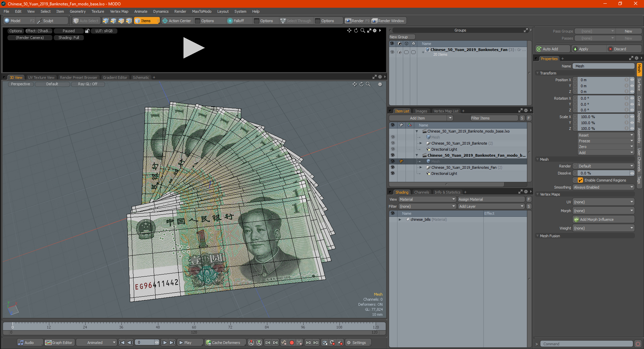The height and width of the screenshot is (349, 644).
Task: Toggle Select Through Options checkbox
Action: (318, 21)
